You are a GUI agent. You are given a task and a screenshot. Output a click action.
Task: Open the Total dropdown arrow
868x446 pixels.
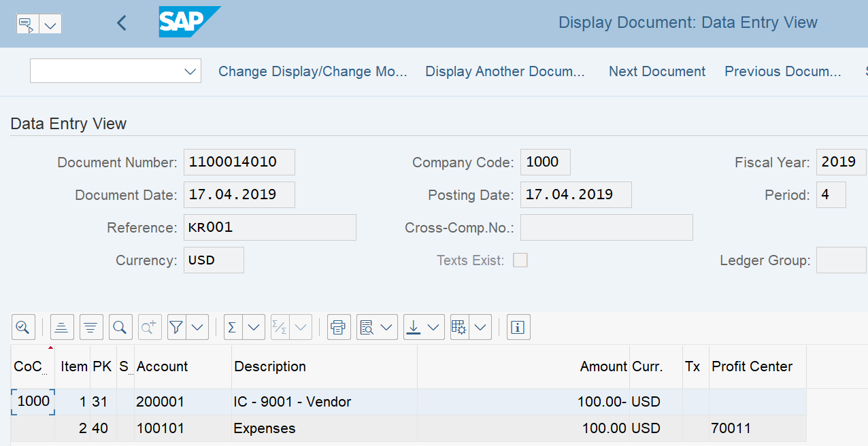coord(254,327)
